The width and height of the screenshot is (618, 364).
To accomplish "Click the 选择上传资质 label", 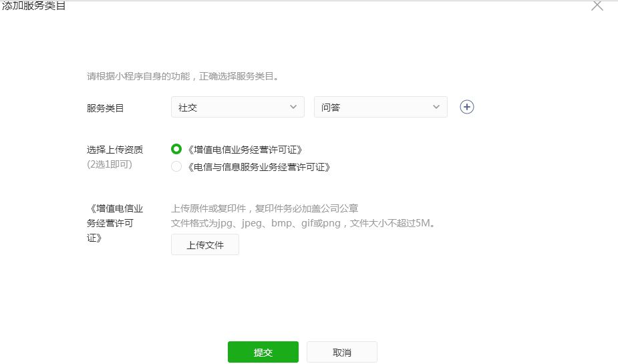I will [x=115, y=150].
